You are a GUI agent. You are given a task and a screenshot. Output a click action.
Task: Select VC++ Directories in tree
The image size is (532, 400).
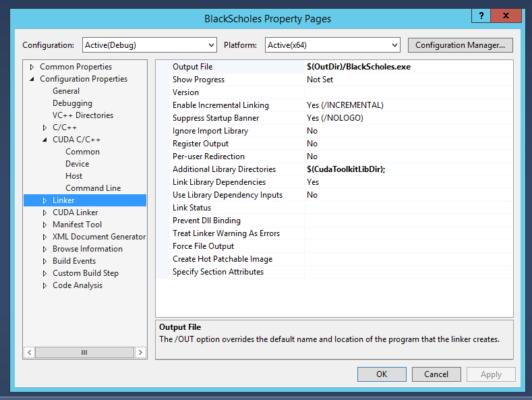83,115
